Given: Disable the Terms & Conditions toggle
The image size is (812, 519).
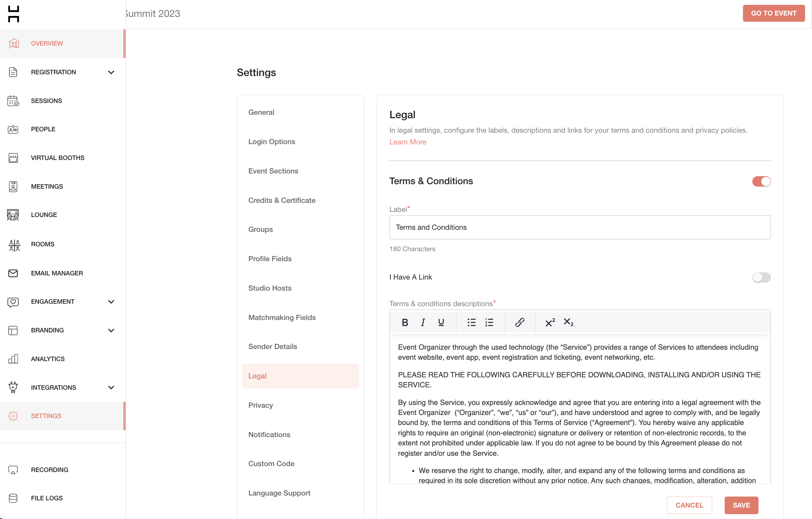Looking at the screenshot, I should (761, 181).
